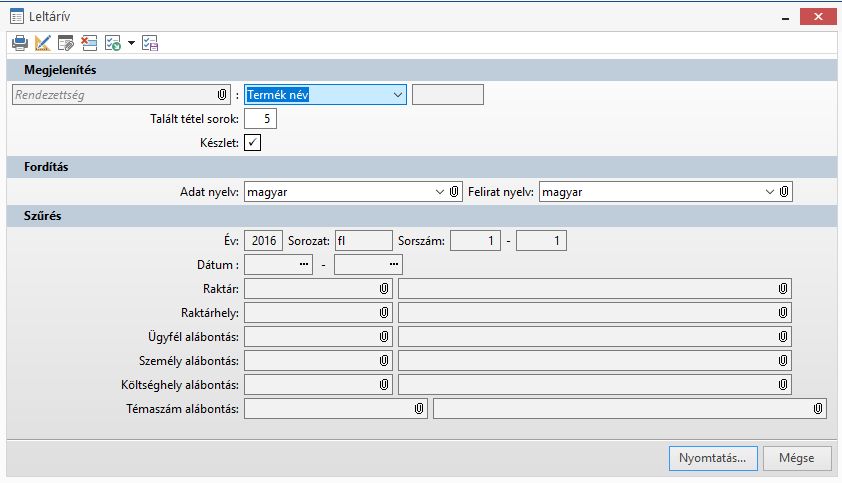
Task: Click the paperclip in the first Raktár field
Action: click(x=384, y=289)
